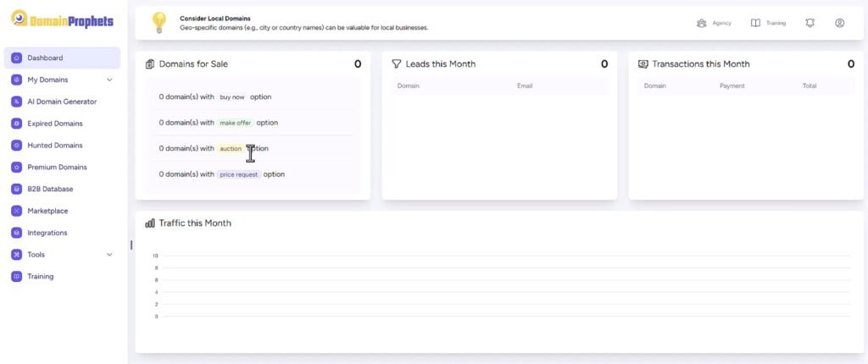Open AI Domain Generator menu item
The height and width of the screenshot is (364, 868).
pyautogui.click(x=62, y=102)
